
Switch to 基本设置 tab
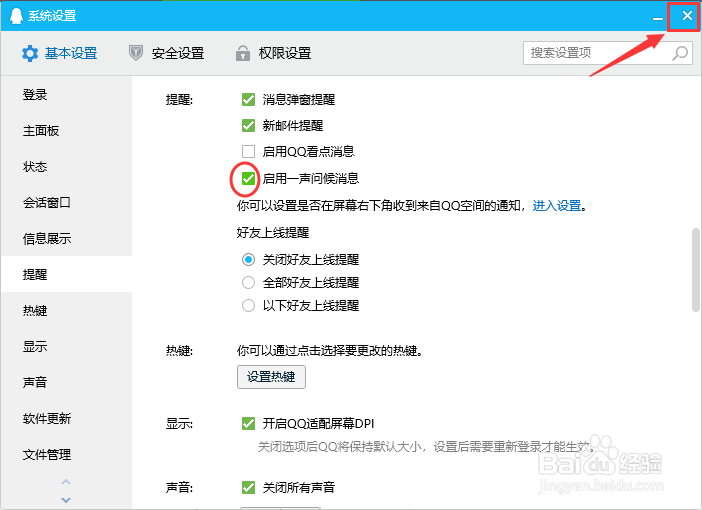[x=60, y=53]
